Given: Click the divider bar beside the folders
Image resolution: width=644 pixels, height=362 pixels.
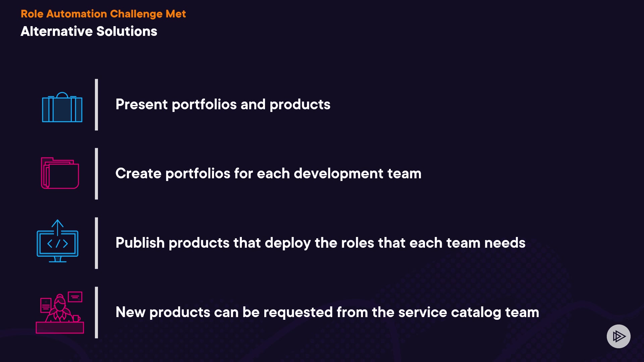Looking at the screenshot, I should [97, 174].
